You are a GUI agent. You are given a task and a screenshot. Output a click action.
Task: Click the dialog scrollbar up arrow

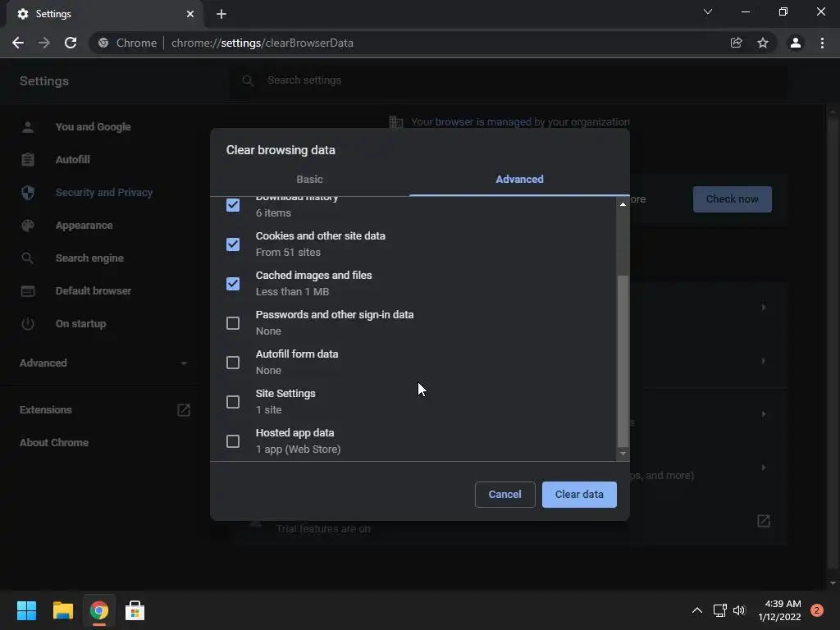[623, 204]
